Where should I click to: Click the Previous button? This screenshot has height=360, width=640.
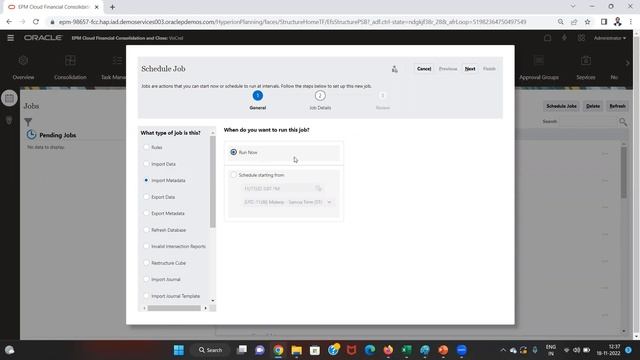pyautogui.click(x=448, y=69)
